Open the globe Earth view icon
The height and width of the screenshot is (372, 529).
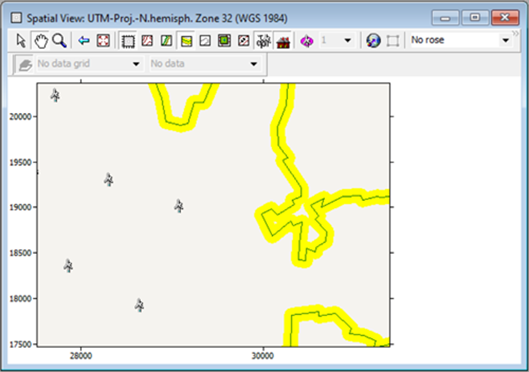click(373, 41)
